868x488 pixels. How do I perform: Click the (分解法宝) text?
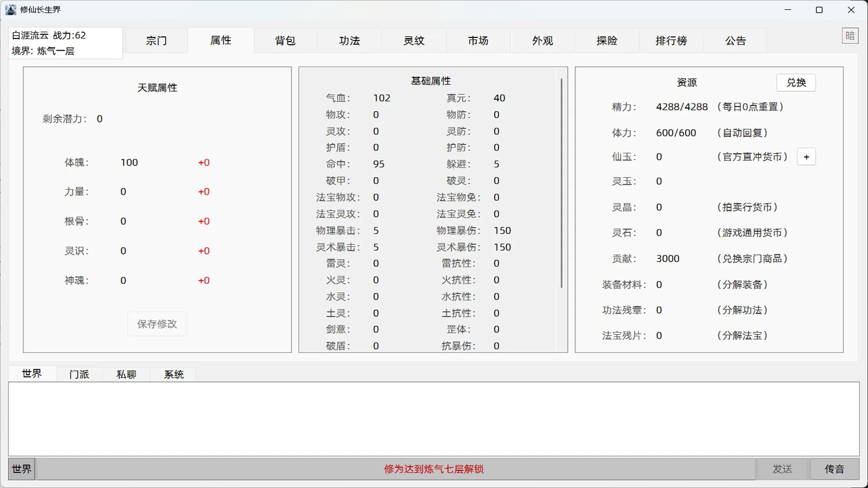742,336
